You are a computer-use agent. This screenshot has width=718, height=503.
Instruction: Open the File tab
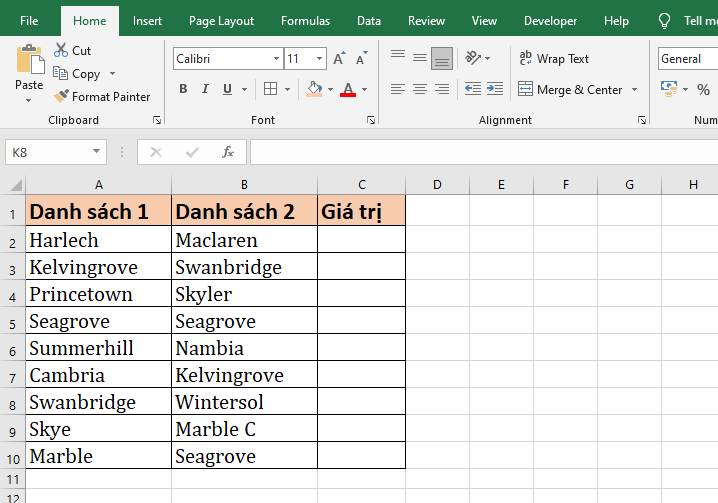(29, 21)
